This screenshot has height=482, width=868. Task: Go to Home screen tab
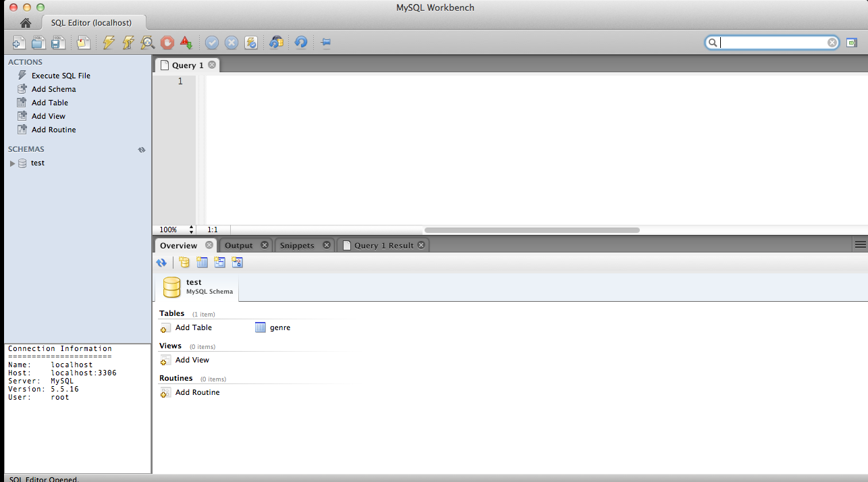point(25,23)
